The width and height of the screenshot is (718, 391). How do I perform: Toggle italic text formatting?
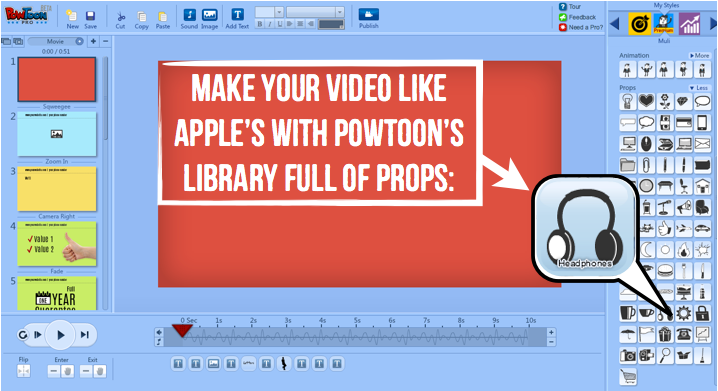[x=270, y=24]
